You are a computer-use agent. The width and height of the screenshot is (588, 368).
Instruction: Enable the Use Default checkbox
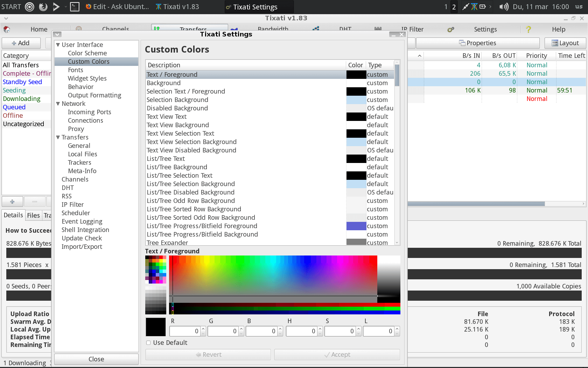coord(148,343)
